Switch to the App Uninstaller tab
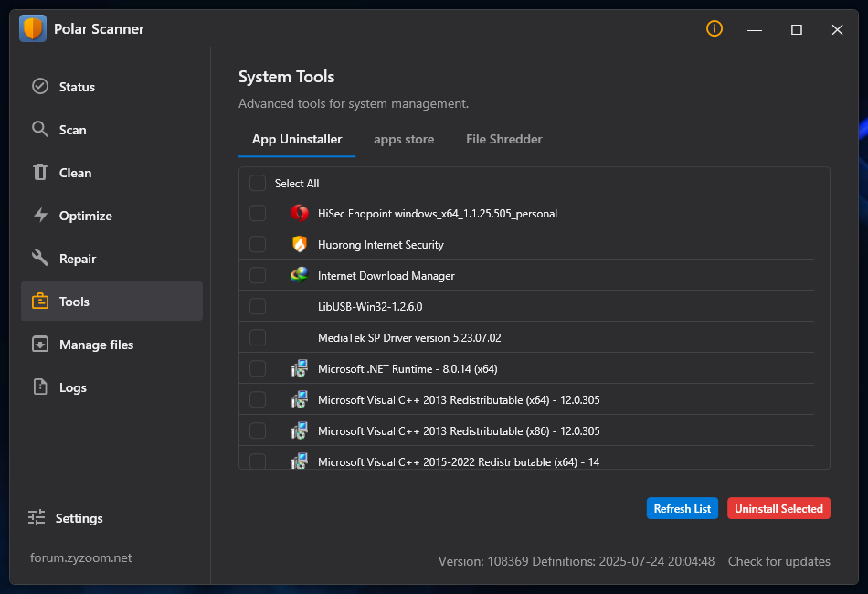 [x=297, y=140]
